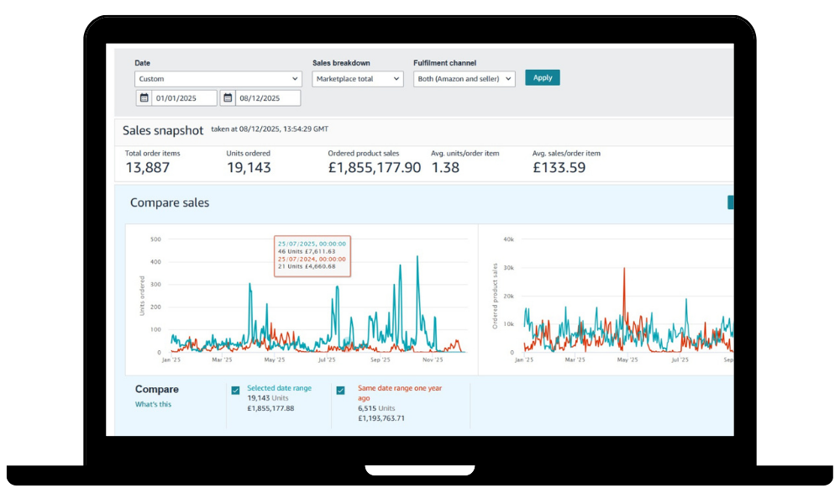This screenshot has height=504, width=840.
Task: Click the teal button right of Compare sales
Action: pos(730,202)
